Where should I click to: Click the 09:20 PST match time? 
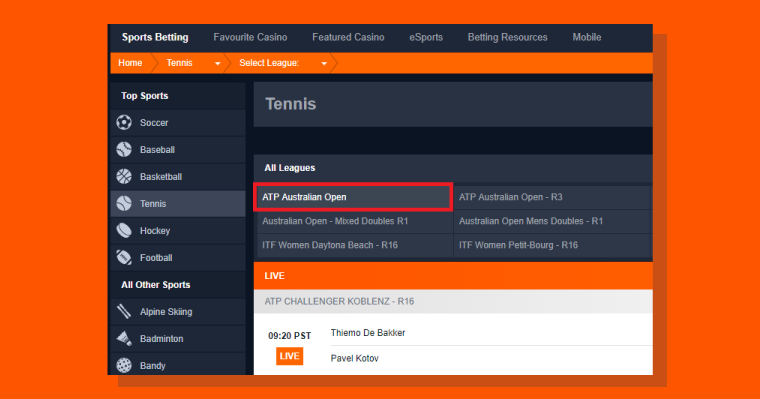coord(289,335)
